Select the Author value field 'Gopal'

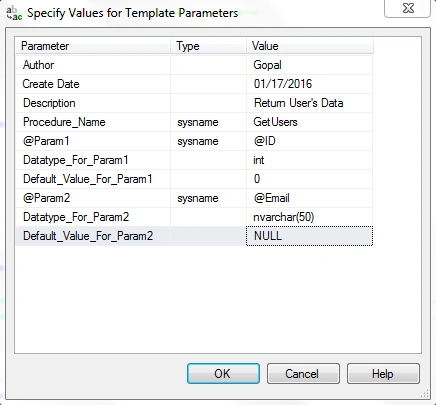[309, 65]
